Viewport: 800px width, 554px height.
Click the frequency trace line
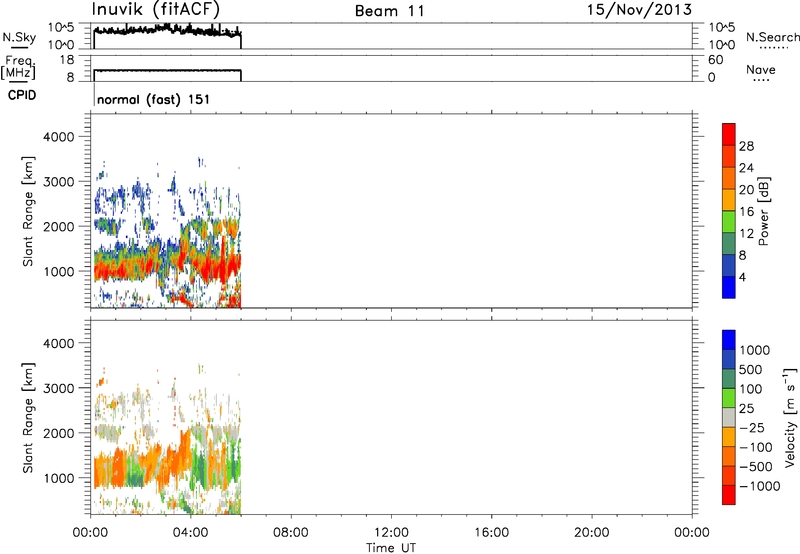click(167, 70)
